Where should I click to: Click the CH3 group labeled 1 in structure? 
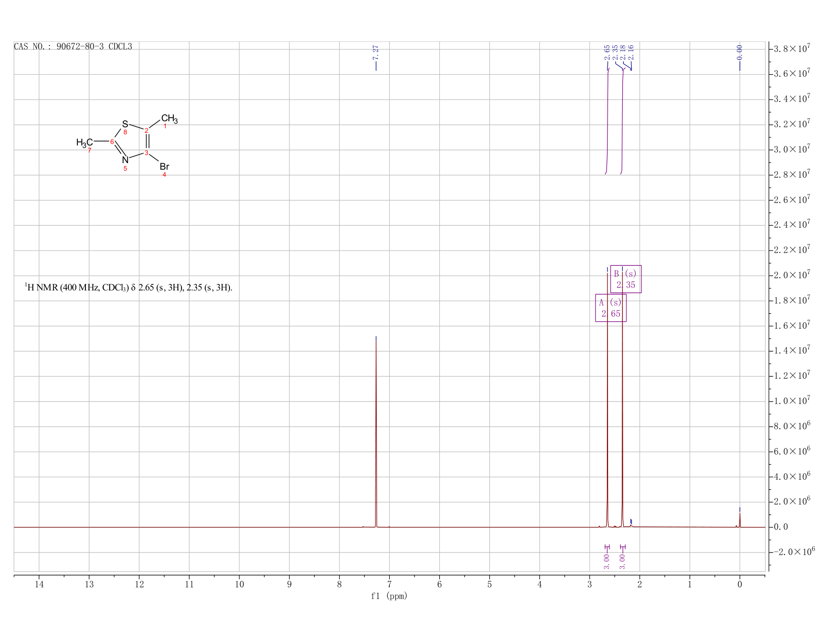pyautogui.click(x=169, y=120)
